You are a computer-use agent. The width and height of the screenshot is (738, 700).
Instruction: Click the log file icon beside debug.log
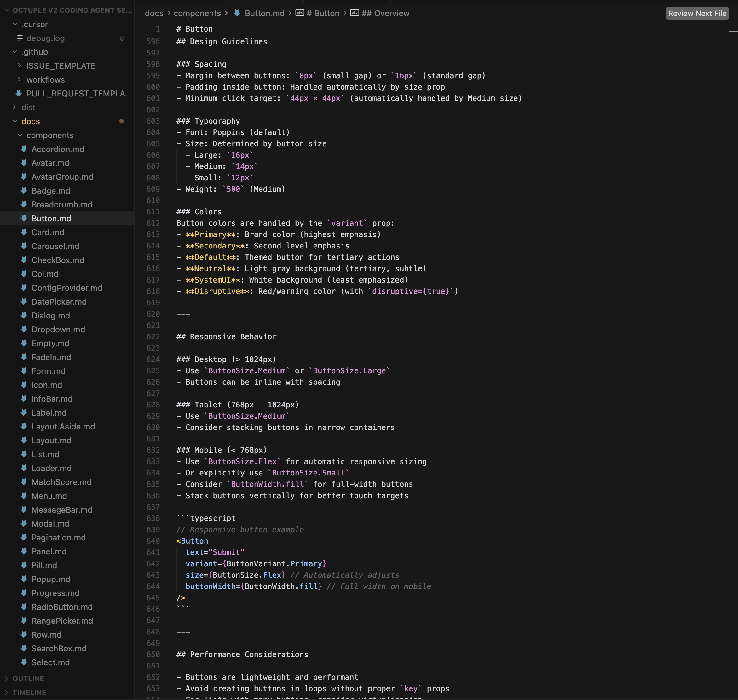tap(20, 38)
